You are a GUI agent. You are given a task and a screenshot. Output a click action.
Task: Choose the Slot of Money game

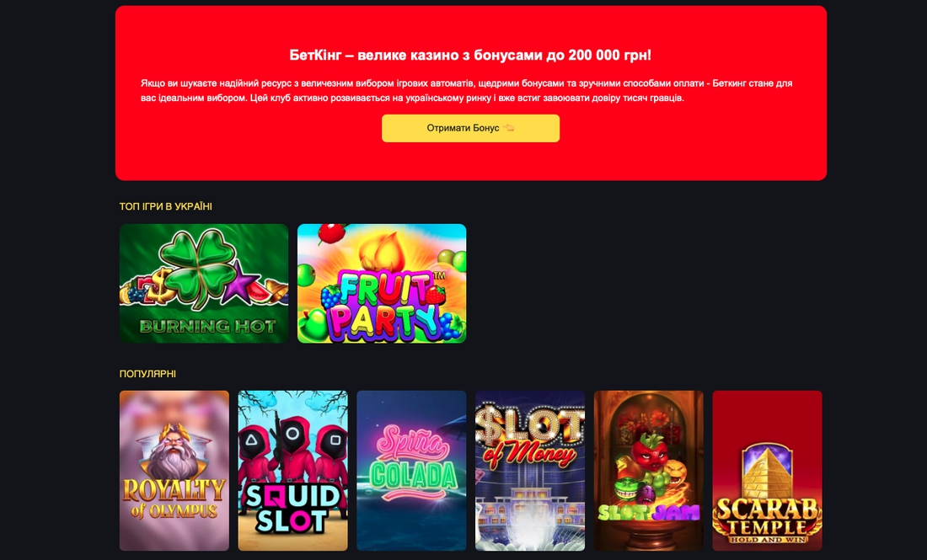(530, 471)
